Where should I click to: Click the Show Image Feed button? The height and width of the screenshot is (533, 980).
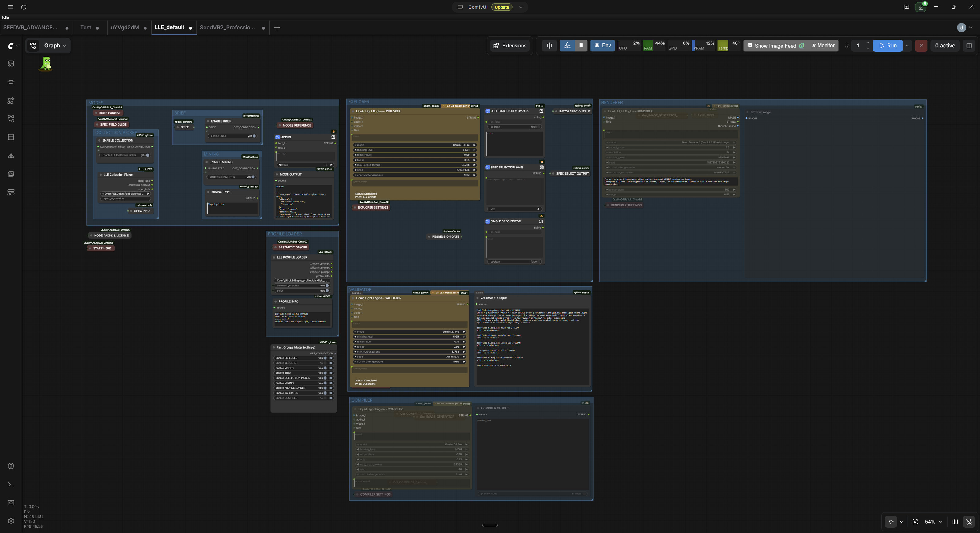coord(775,46)
